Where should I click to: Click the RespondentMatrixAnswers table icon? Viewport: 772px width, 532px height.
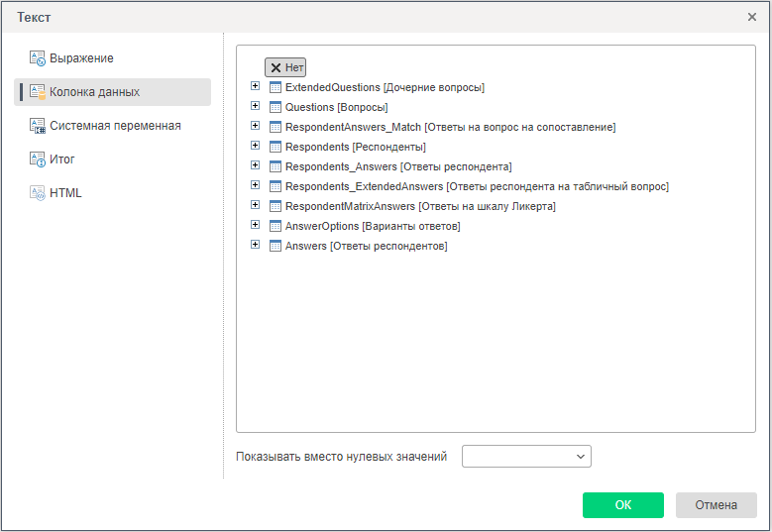(276, 206)
